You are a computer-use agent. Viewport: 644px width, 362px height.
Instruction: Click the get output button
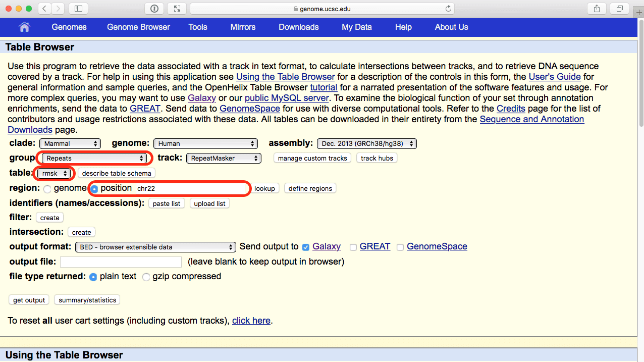[29, 300]
